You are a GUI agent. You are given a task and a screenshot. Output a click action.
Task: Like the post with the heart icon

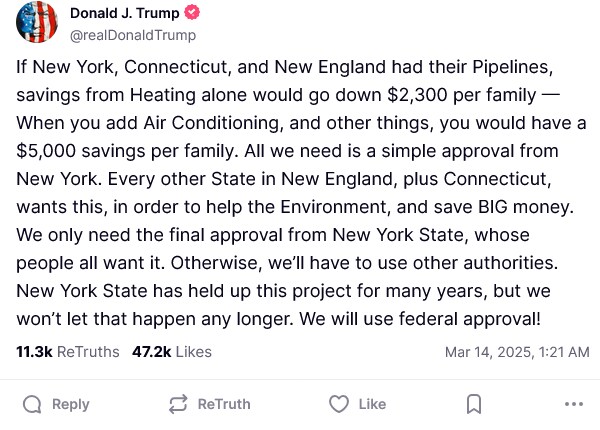coord(339,404)
